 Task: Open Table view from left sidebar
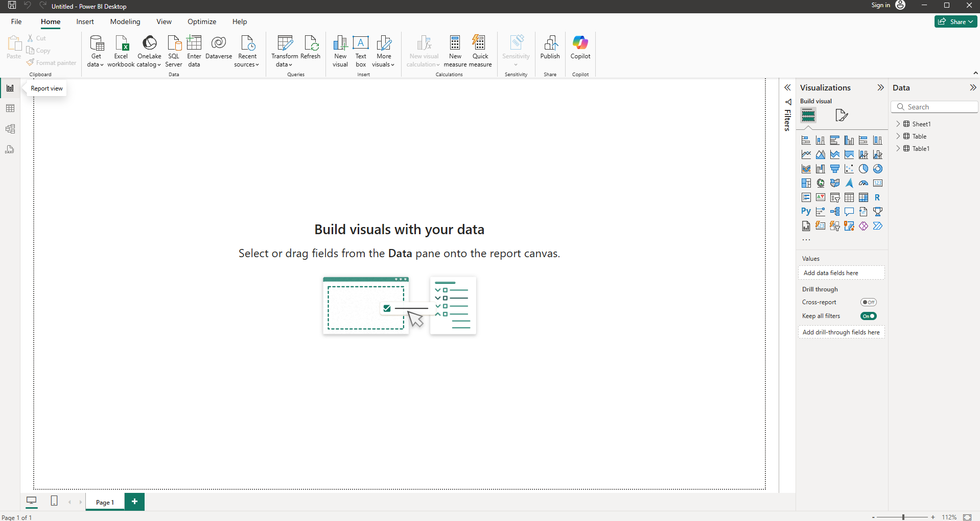tap(10, 108)
